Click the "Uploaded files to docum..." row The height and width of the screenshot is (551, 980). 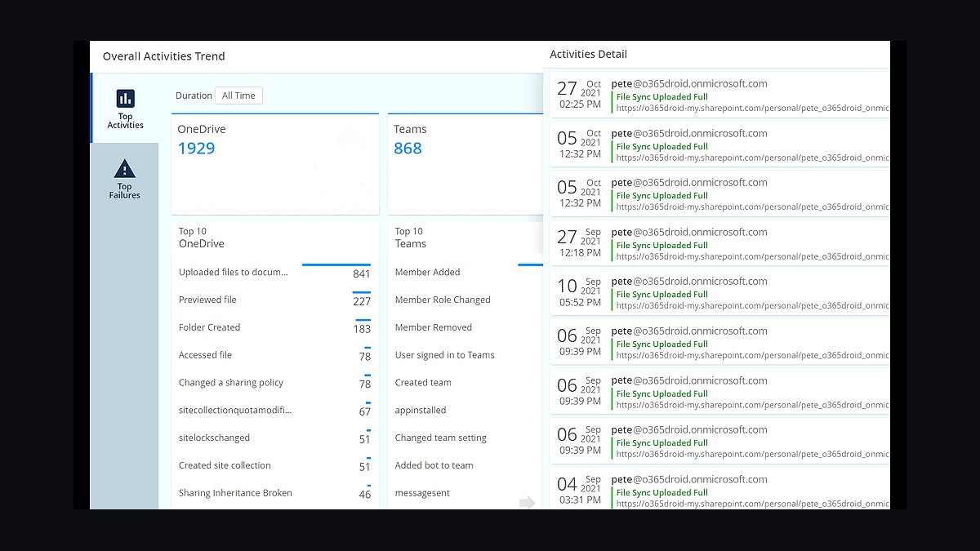[274, 273]
